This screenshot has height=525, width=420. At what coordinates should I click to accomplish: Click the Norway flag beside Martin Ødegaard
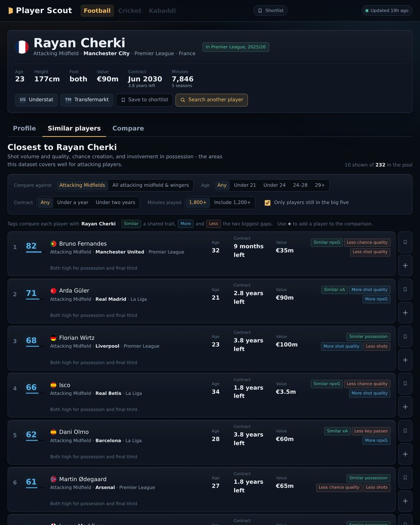pyautogui.click(x=53, y=479)
